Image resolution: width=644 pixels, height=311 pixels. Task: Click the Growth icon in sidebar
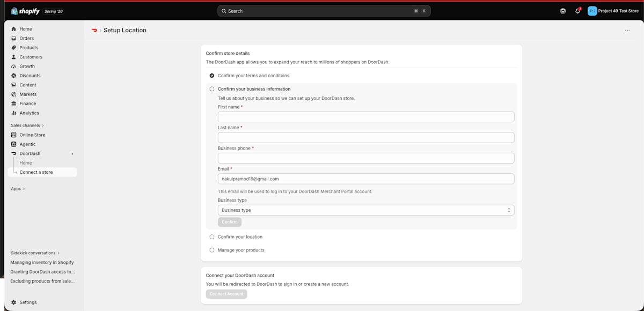[x=13, y=66]
